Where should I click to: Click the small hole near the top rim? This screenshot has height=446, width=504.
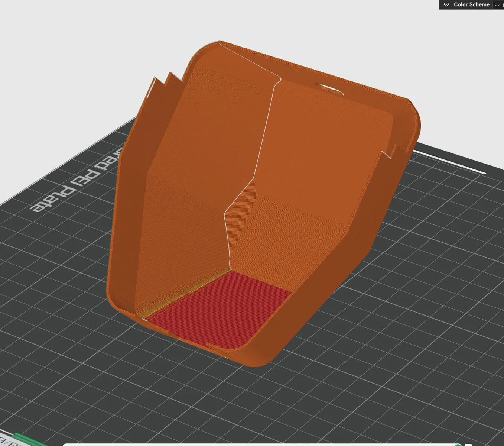point(295,70)
